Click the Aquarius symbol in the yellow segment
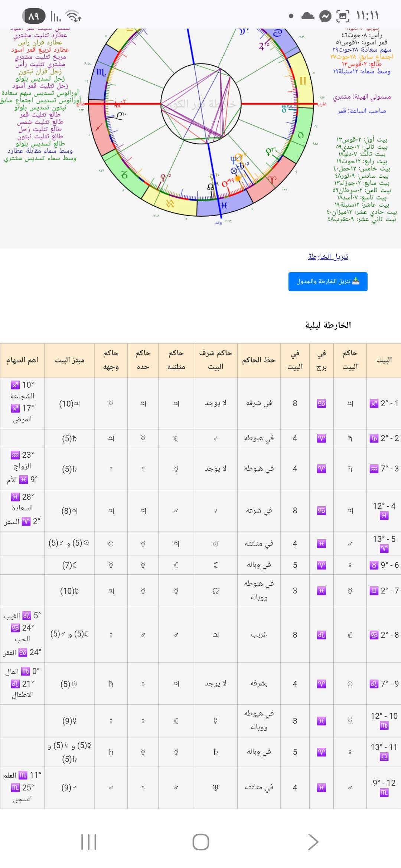Viewport: 401px width, 868px height. pyautogui.click(x=170, y=203)
